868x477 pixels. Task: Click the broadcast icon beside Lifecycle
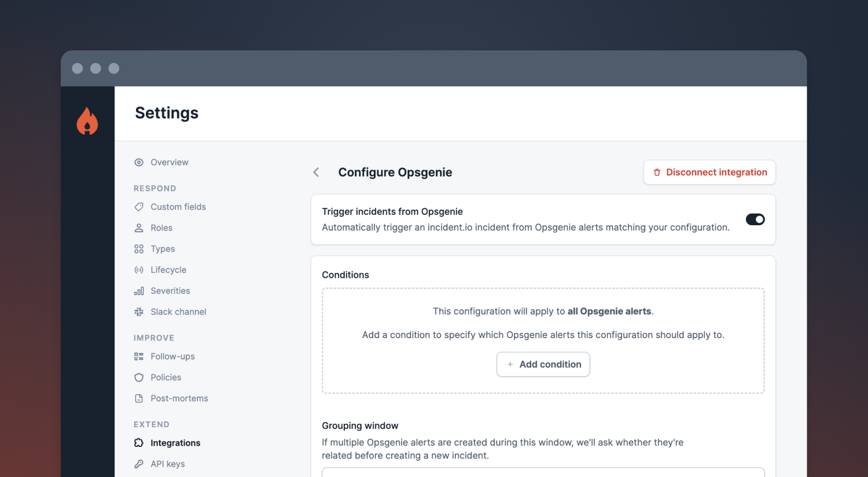tap(139, 270)
